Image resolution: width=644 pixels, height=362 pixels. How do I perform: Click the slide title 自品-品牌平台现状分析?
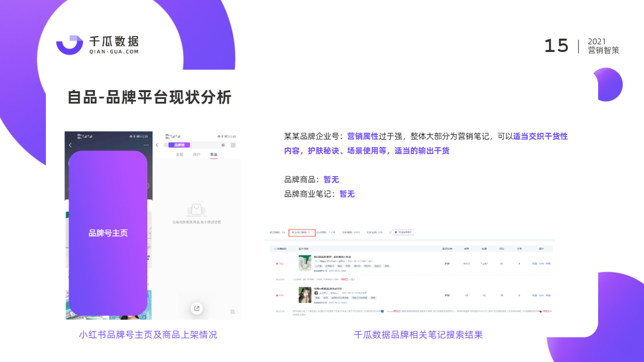pyautogui.click(x=150, y=97)
